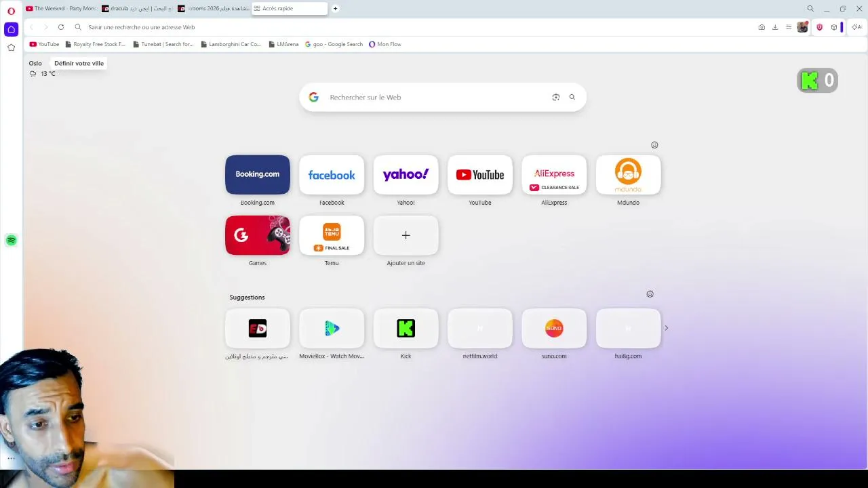
Task: Click the Oslo city label
Action: click(x=35, y=63)
